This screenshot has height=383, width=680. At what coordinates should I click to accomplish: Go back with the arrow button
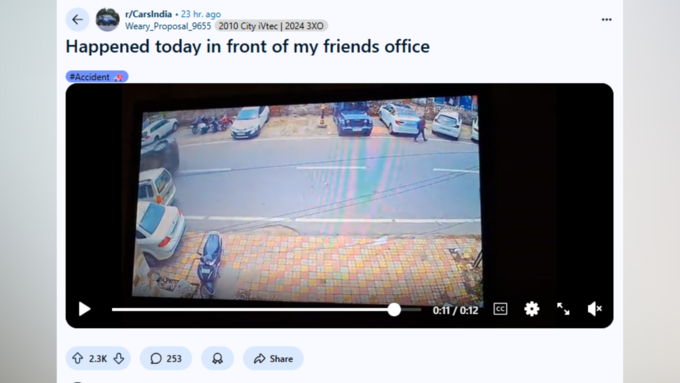click(77, 20)
